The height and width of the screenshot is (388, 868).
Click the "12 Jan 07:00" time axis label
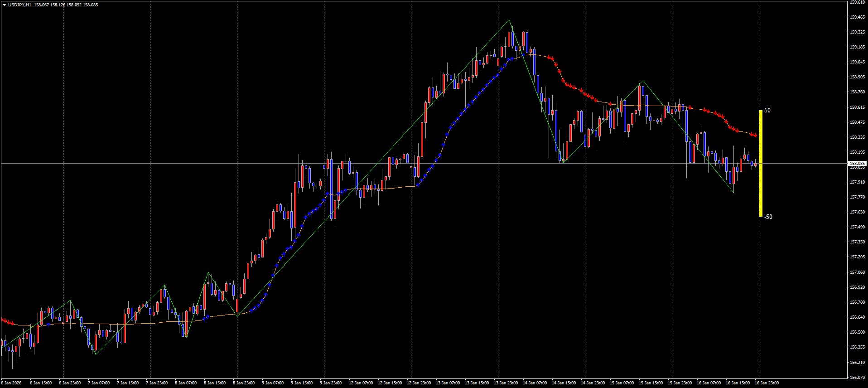pyautogui.click(x=361, y=383)
